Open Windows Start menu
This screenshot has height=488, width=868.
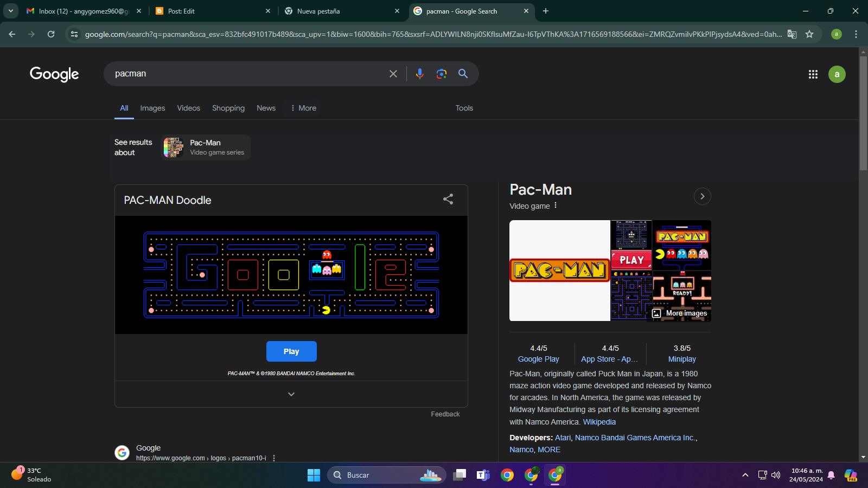tap(314, 475)
